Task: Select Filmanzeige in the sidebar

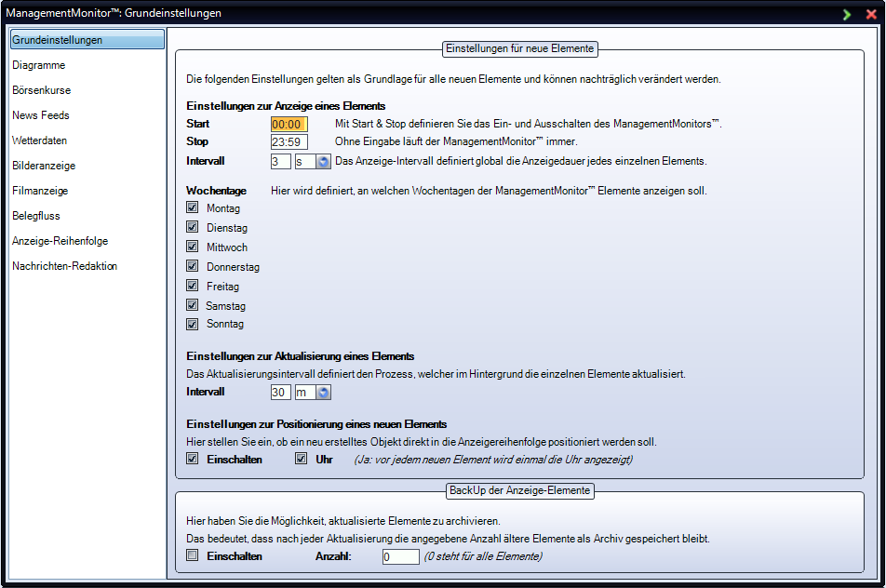Action: point(40,191)
